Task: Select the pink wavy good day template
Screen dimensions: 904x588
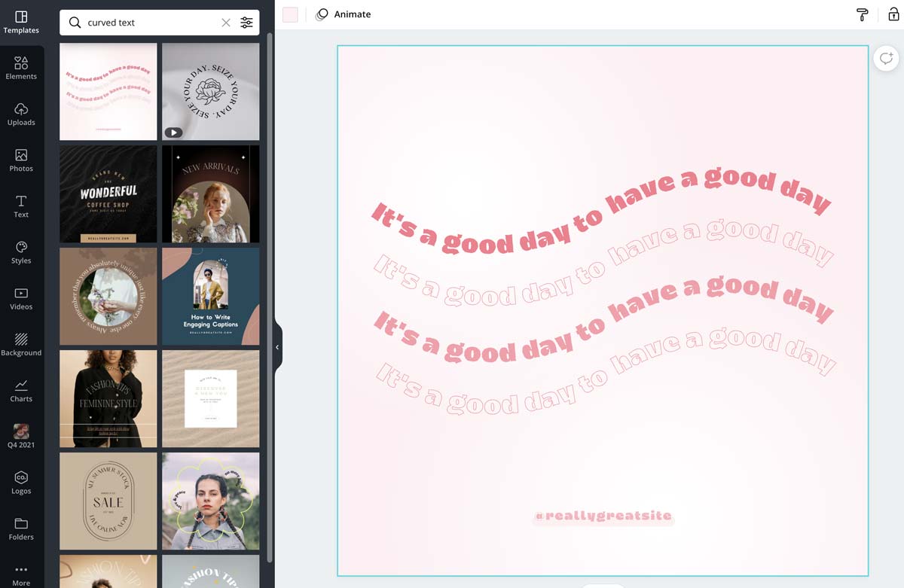Action: 108,91
